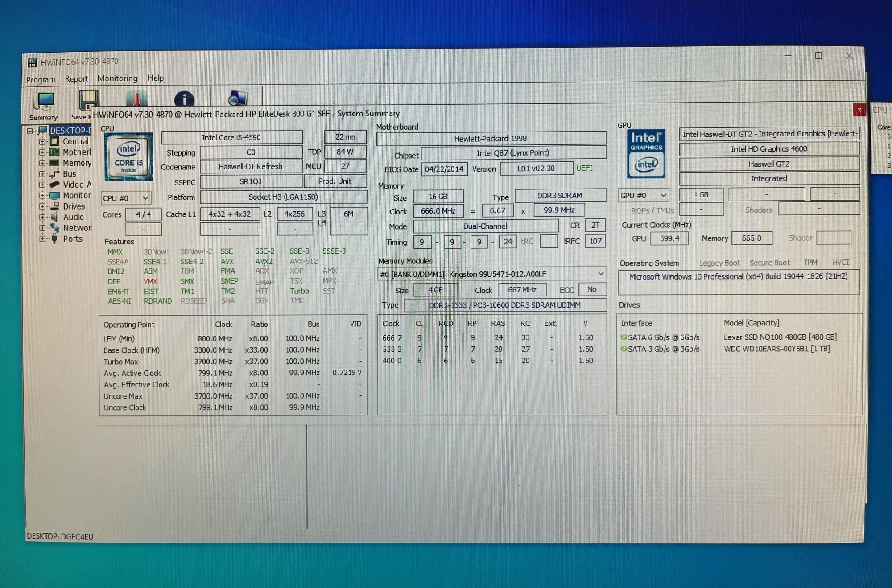Click the Network tree icon
The height and width of the screenshot is (588, 892).
pyautogui.click(x=54, y=228)
